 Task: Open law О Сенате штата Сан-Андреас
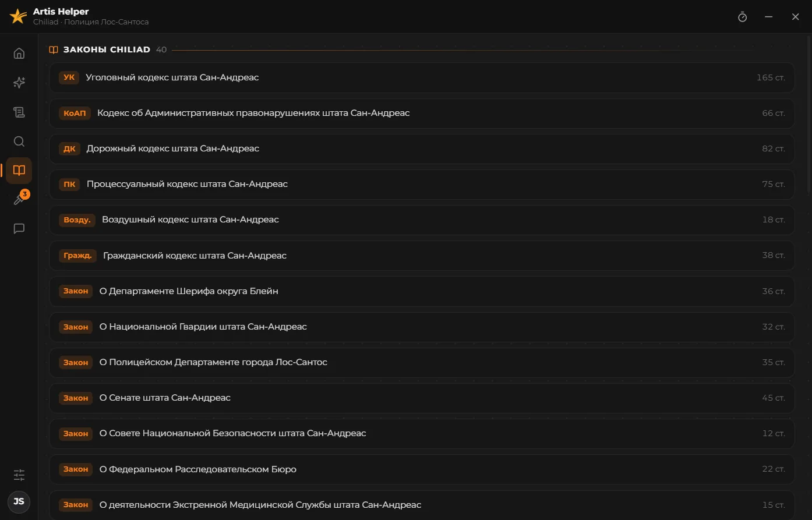pyautogui.click(x=422, y=398)
